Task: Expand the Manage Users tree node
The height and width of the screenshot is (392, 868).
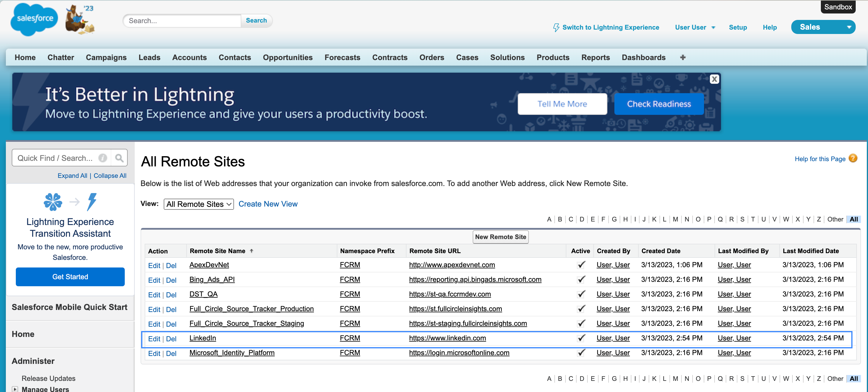Action: pyautogui.click(x=15, y=389)
